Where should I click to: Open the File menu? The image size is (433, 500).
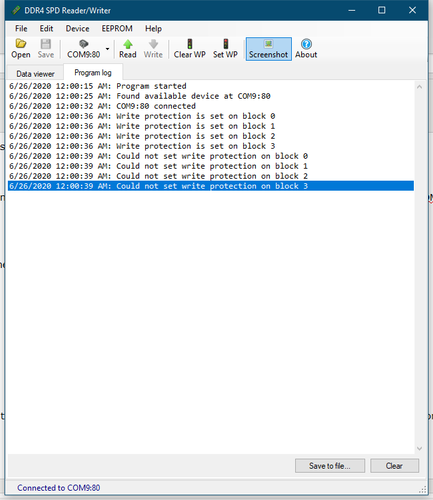21,29
